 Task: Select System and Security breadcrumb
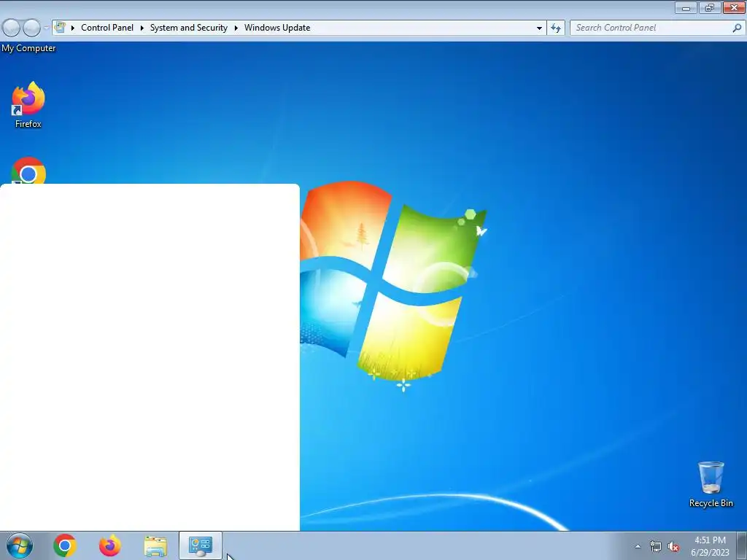[189, 28]
